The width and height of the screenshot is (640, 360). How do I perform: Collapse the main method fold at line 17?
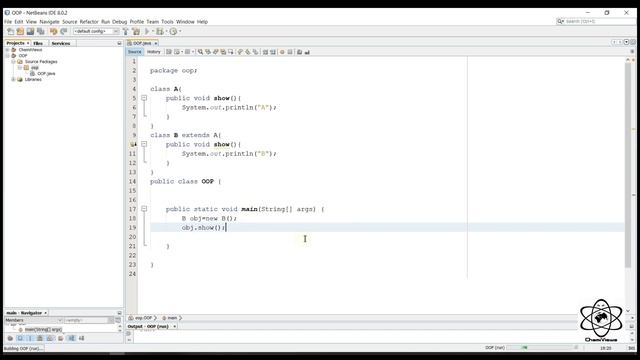coord(144,209)
